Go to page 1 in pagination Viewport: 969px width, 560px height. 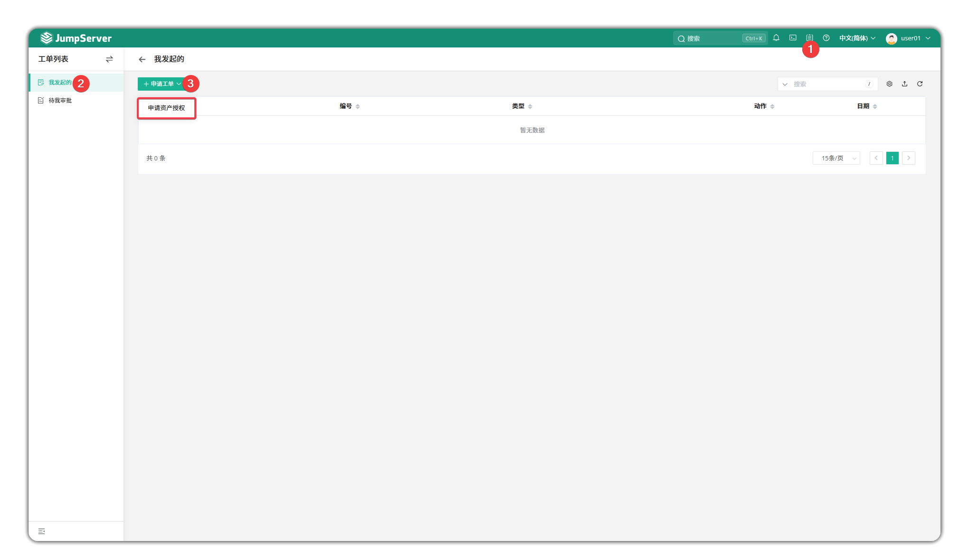pyautogui.click(x=892, y=158)
